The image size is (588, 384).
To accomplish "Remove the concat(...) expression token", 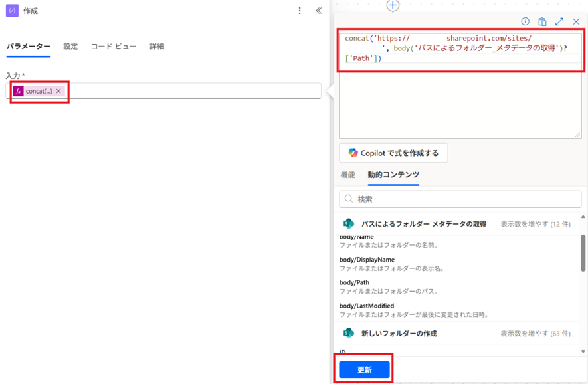I will click(58, 91).
